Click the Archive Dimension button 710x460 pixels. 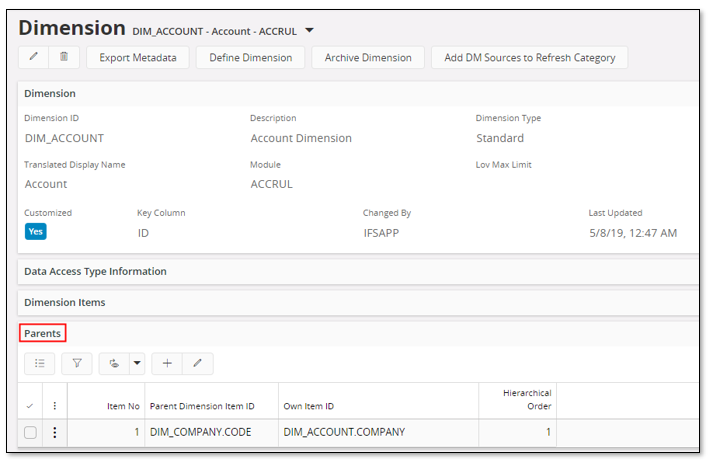coord(368,58)
